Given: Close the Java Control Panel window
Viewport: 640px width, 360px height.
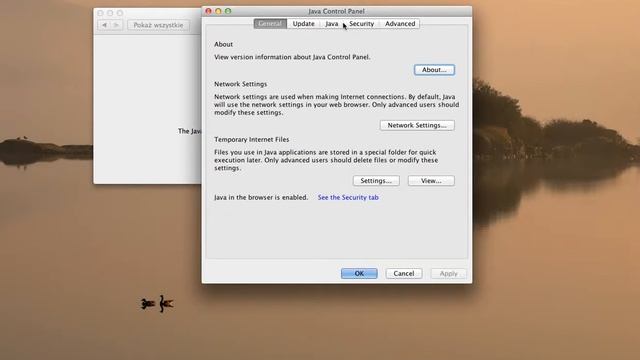Looking at the screenshot, I should [209, 11].
